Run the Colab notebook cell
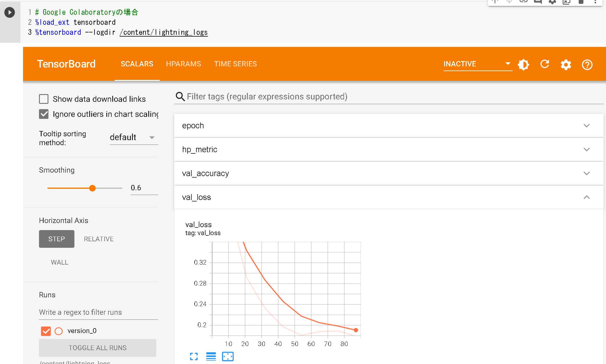The height and width of the screenshot is (364, 606). (9, 12)
